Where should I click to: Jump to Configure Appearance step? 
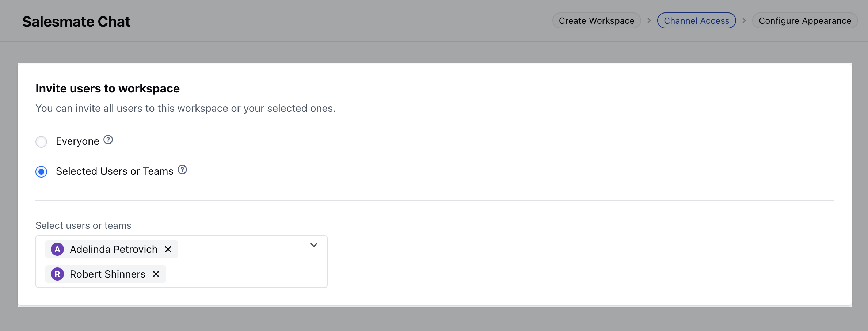click(x=805, y=21)
